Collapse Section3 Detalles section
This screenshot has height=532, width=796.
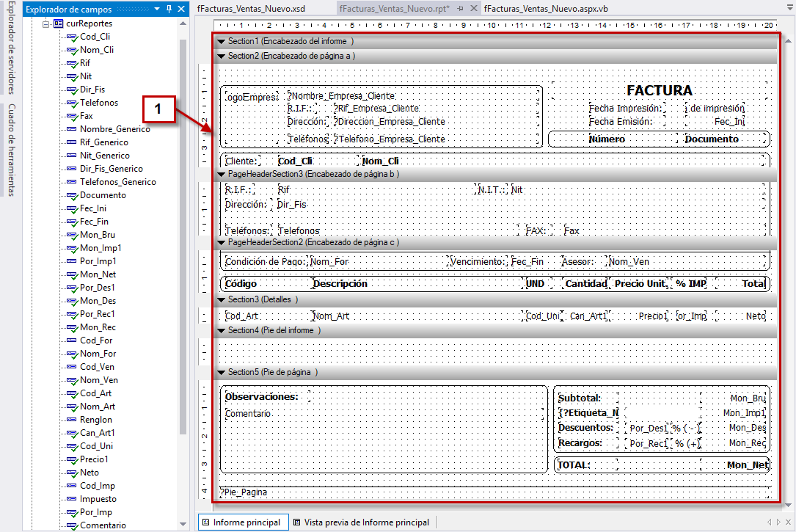pos(221,300)
